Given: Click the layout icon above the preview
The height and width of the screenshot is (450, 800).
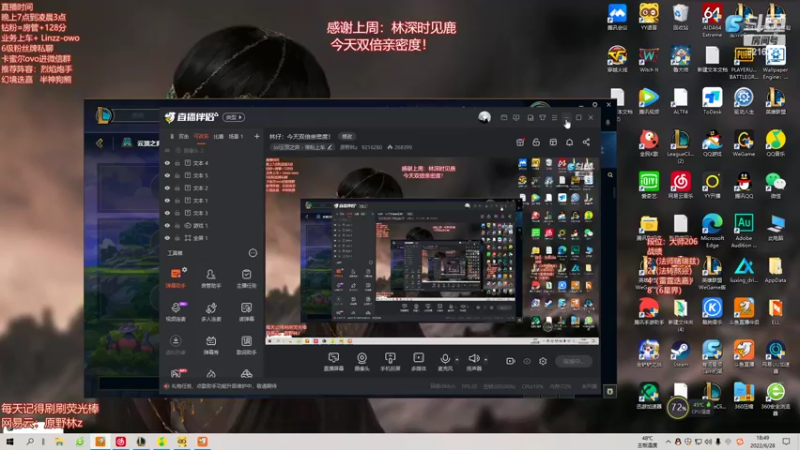Looking at the screenshot, I should pyautogui.click(x=553, y=142).
